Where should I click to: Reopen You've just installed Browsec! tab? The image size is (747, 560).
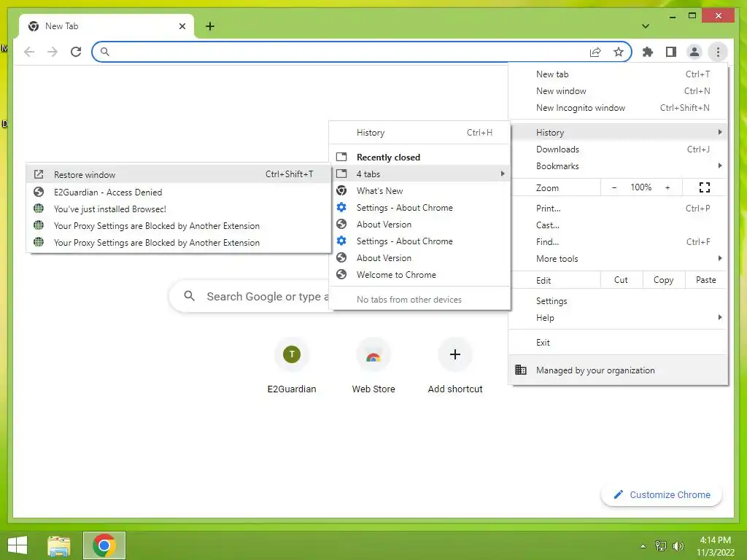[x=179, y=209]
